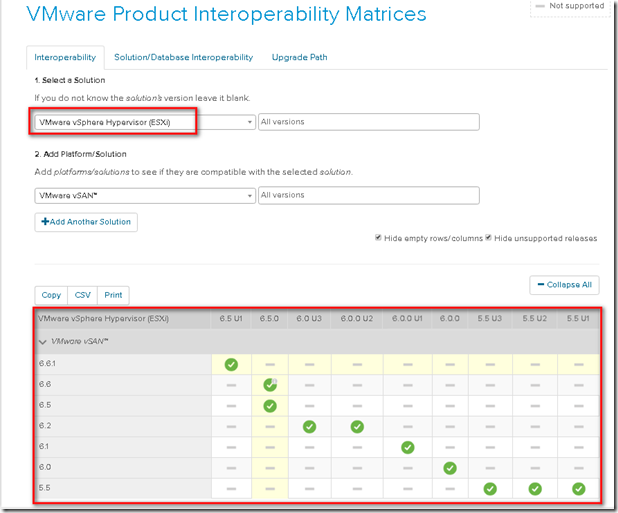
Task: Click Add Another Solution button
Action: pos(86,222)
